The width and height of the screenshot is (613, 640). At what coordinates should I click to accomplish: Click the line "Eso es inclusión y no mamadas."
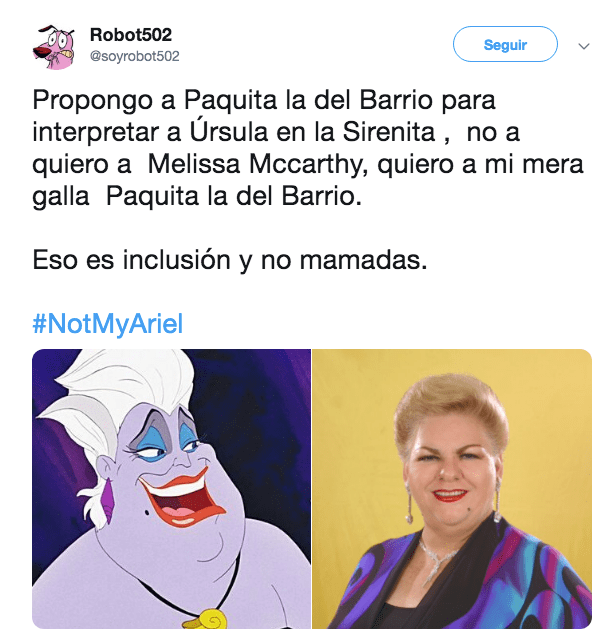pyautogui.click(x=230, y=260)
